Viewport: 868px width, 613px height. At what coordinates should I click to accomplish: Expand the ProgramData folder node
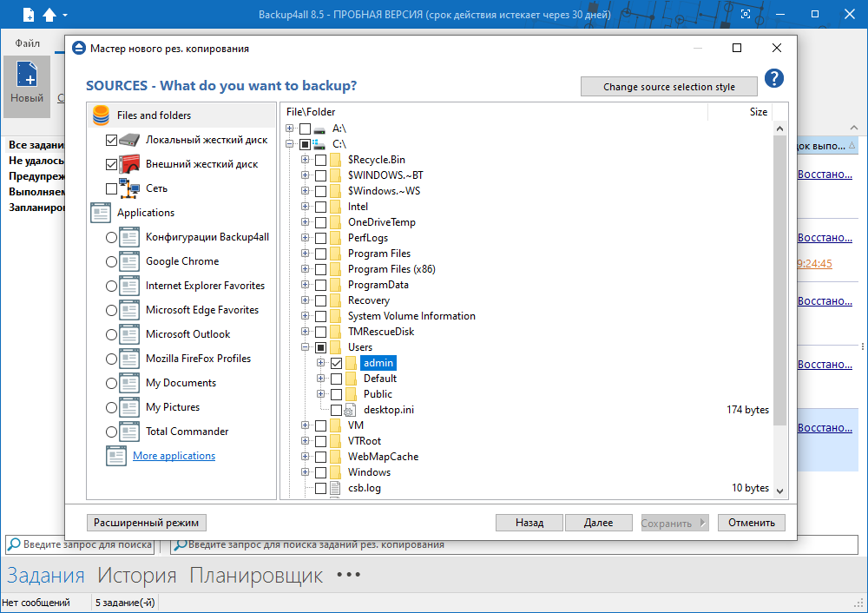[x=305, y=285]
